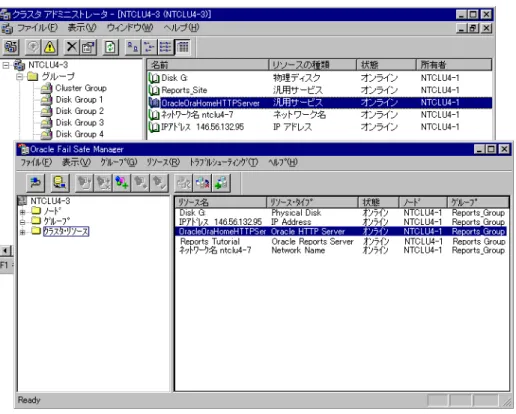This screenshot has height=414, width=516.
Task: Click the Cluster Group icon in tree
Action: 46,88
